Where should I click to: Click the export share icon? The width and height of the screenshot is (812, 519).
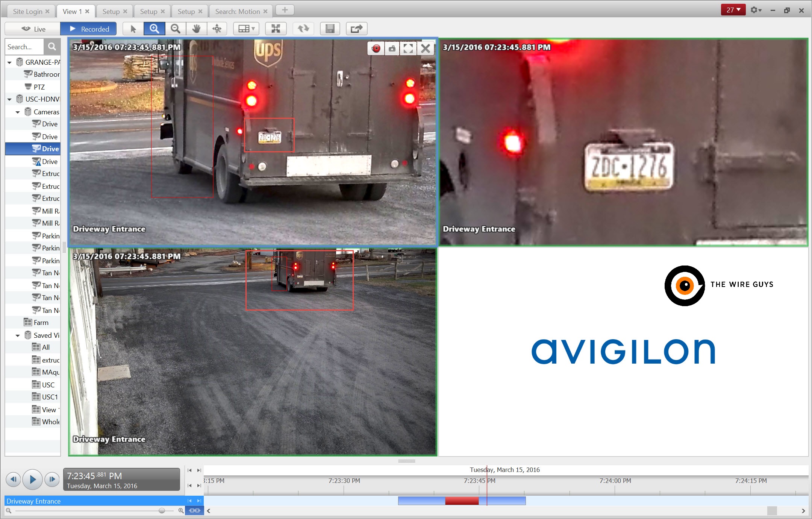[356, 29]
